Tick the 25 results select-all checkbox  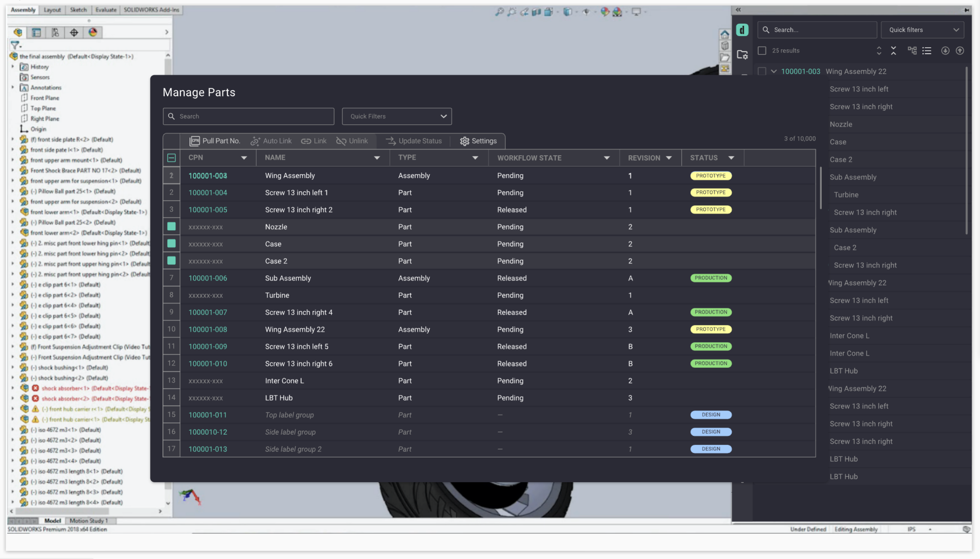[762, 51]
